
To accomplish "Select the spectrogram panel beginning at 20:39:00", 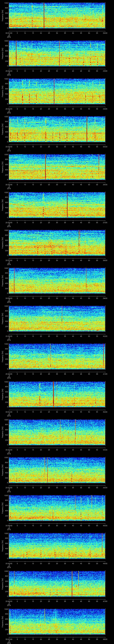I will (x=57, y=318).
